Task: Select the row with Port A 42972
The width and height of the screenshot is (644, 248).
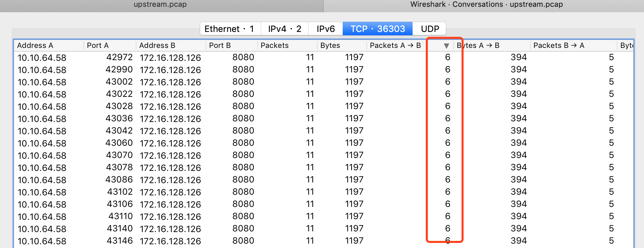Action: (323, 57)
